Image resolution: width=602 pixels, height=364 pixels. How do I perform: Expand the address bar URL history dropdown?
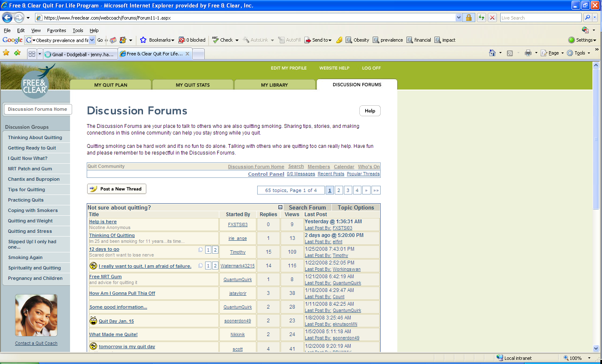[459, 17]
